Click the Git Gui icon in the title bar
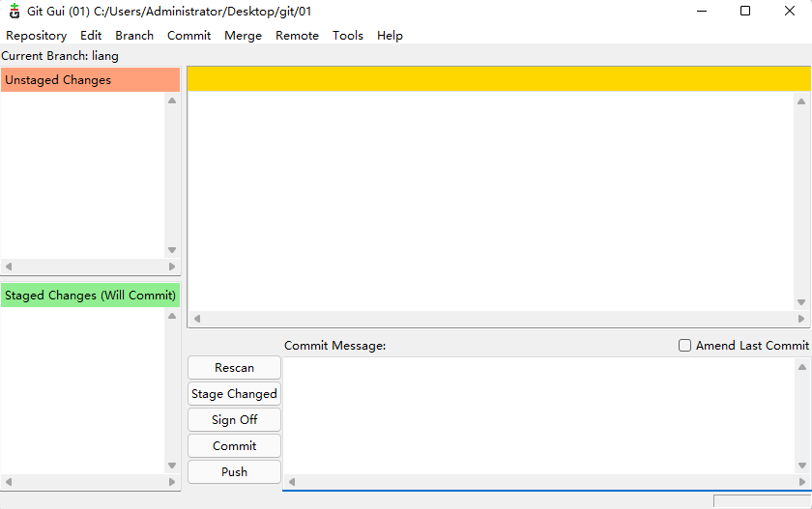This screenshot has height=509, width=812. coord(14,11)
